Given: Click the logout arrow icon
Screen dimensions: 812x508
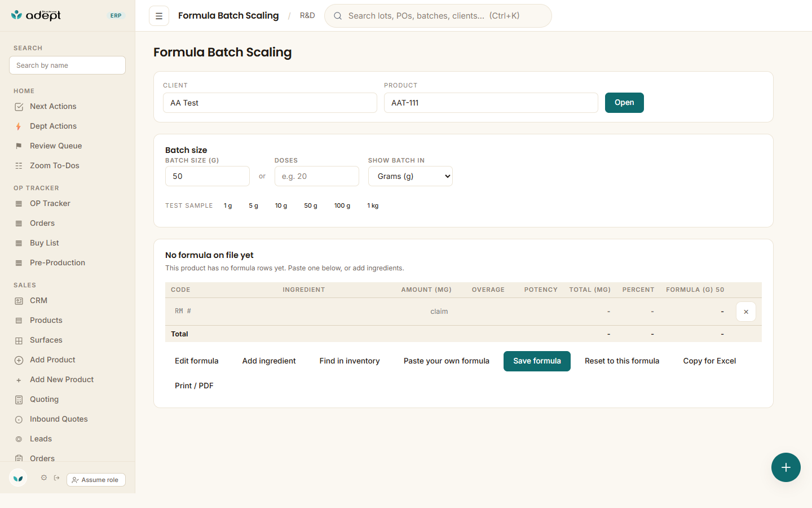Looking at the screenshot, I should click(x=56, y=478).
